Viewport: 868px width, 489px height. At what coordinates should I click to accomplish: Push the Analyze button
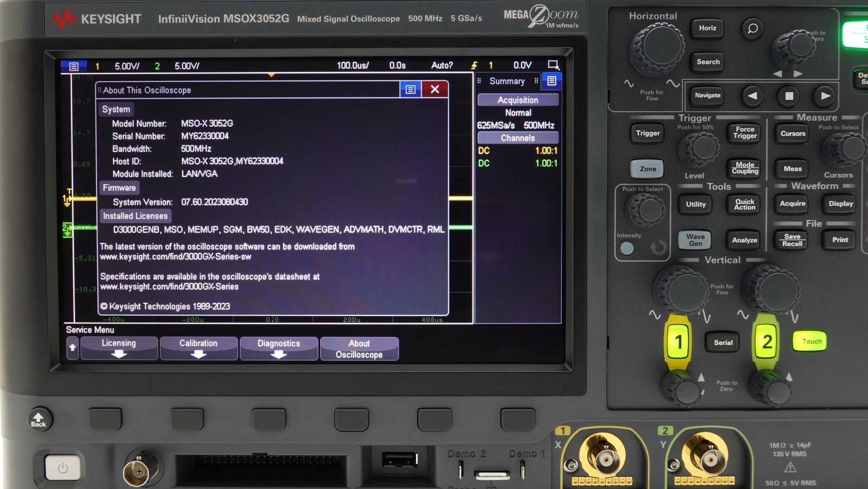(745, 240)
